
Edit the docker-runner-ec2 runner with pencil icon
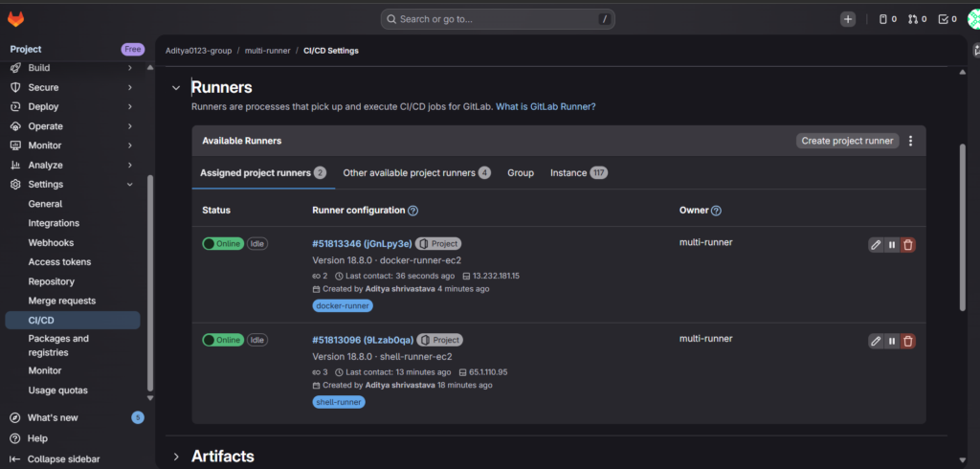click(876, 244)
